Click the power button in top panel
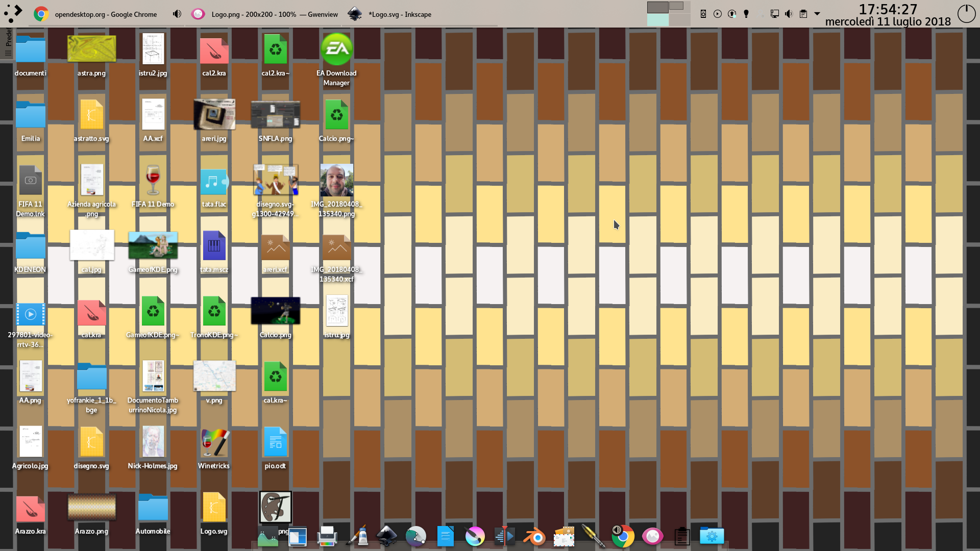 click(966, 14)
